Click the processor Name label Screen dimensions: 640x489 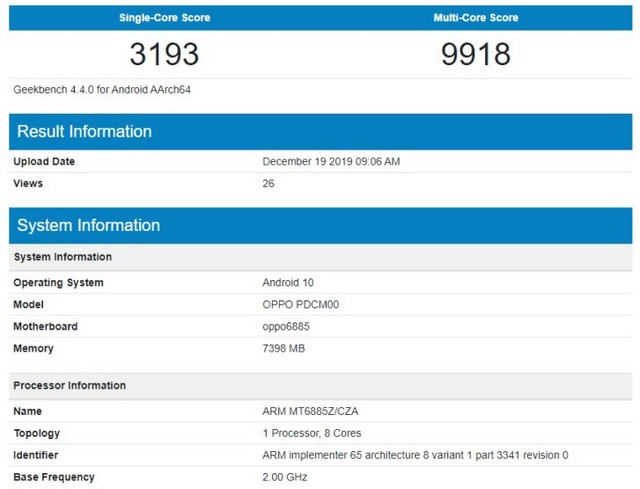[x=27, y=411]
